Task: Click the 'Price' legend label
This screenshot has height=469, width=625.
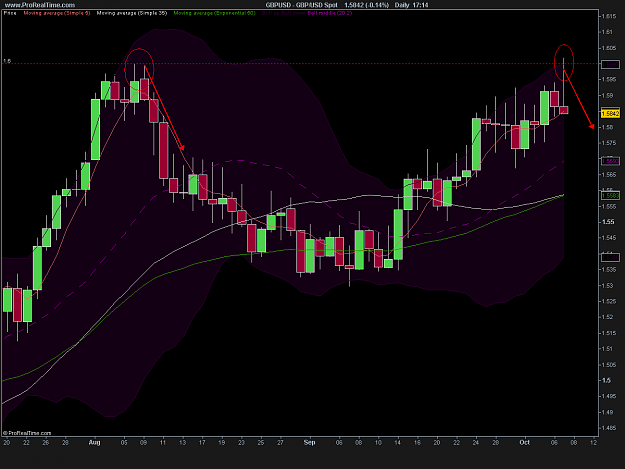Action: [x=10, y=13]
